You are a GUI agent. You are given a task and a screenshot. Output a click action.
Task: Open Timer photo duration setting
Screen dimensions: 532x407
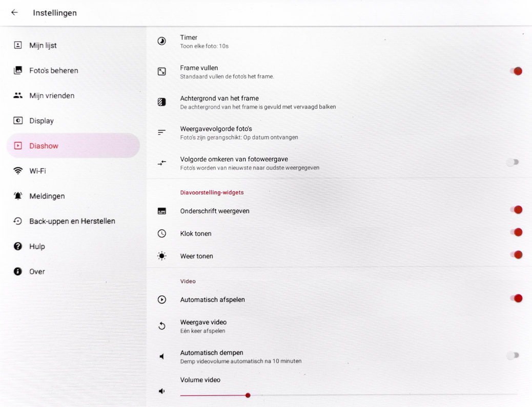coord(204,41)
